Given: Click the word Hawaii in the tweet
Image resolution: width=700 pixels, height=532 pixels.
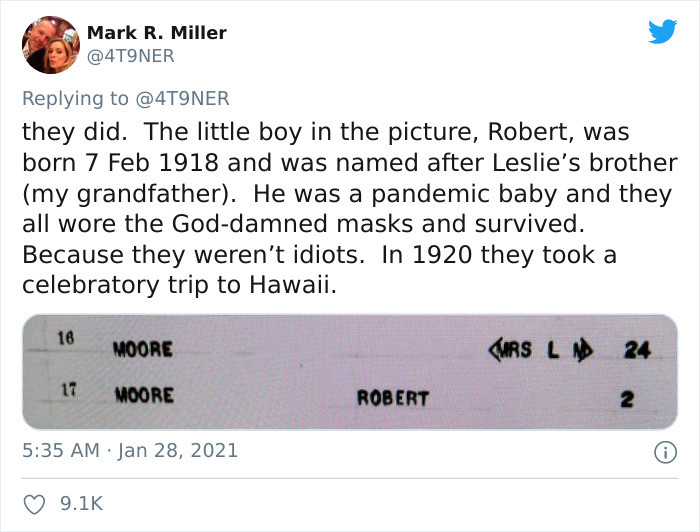Looking at the screenshot, I should tap(293, 285).
